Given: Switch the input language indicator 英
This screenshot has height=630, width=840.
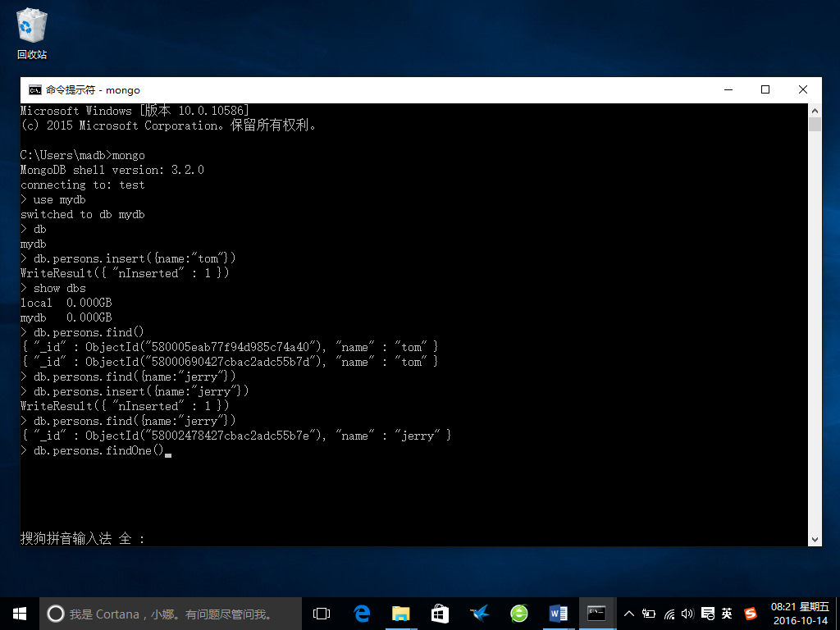Looking at the screenshot, I should pyautogui.click(x=727, y=614).
